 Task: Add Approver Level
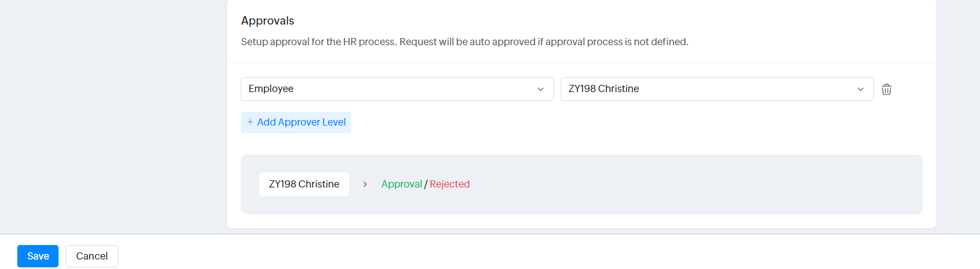click(x=296, y=122)
